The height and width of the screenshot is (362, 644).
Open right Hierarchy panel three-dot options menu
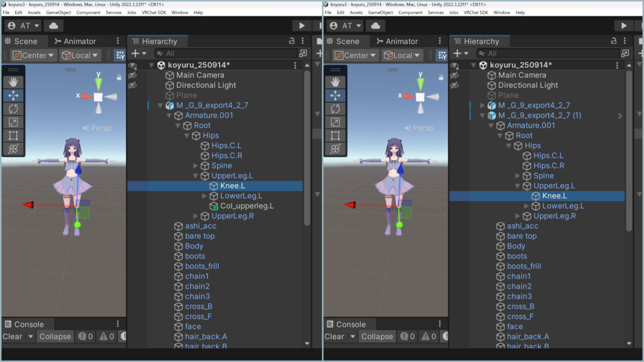(x=625, y=41)
